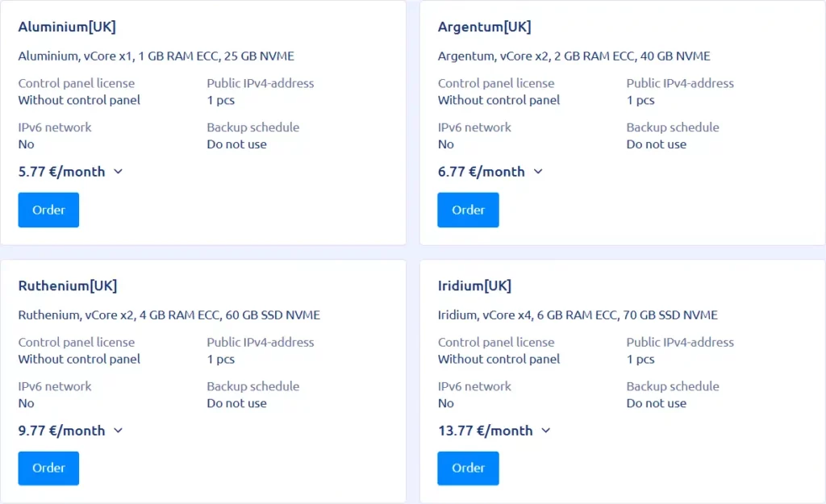Image resolution: width=826 pixels, height=504 pixels.
Task: Order the Aluminium[UK] plan
Action: pos(48,210)
